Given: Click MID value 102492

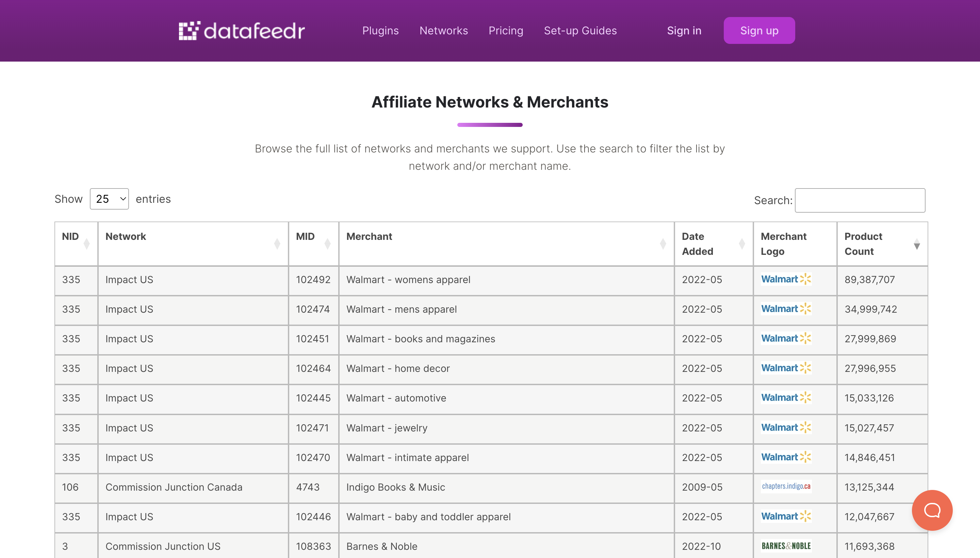Looking at the screenshot, I should [x=313, y=280].
